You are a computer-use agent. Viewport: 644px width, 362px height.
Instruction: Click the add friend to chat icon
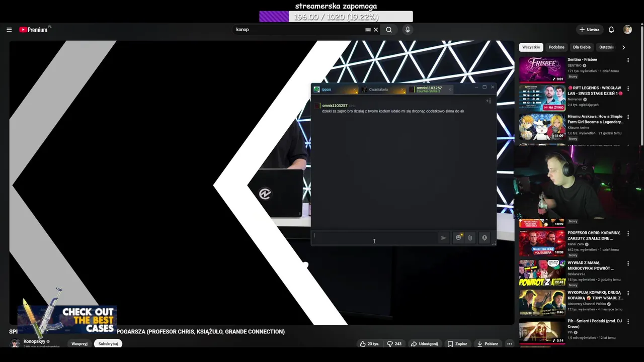[488, 101]
